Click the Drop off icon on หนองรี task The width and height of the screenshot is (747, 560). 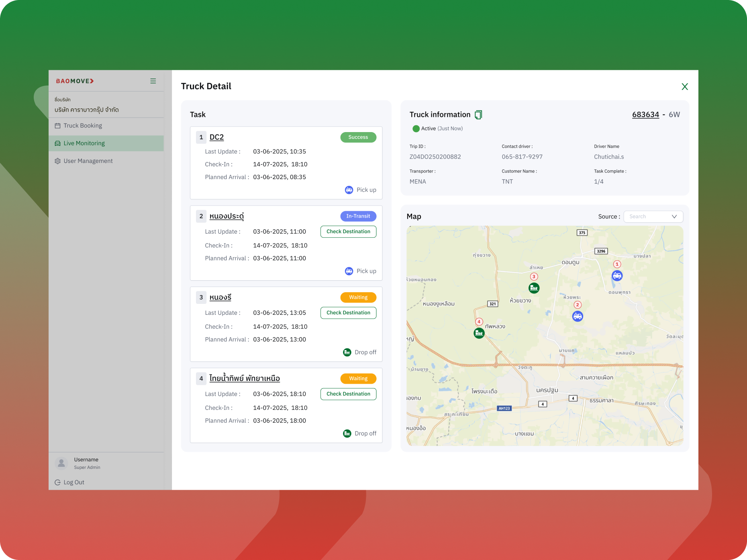click(x=347, y=352)
